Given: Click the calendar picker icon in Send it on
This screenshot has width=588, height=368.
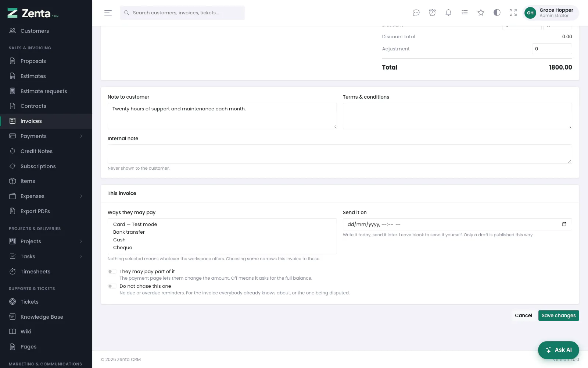Looking at the screenshot, I should 564,224.
